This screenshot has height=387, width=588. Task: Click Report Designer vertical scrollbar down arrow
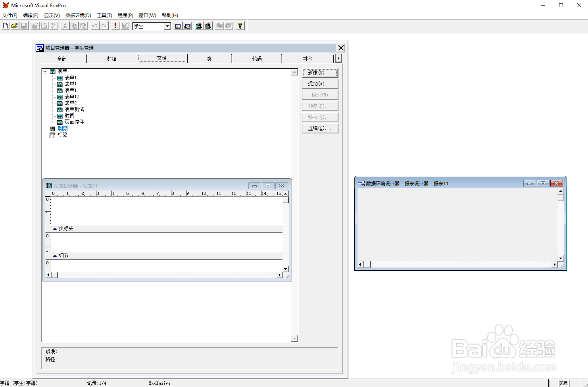(286, 269)
